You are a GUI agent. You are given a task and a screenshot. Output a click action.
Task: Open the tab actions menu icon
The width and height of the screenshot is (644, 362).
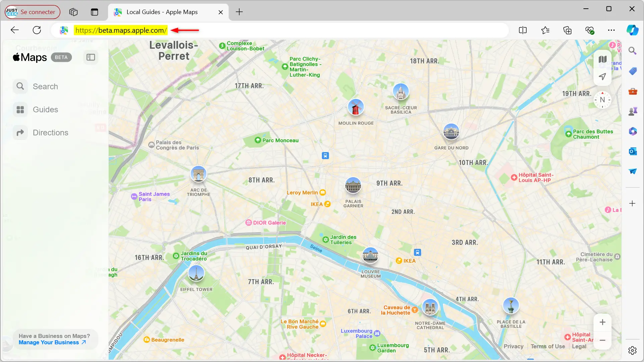pos(95,12)
